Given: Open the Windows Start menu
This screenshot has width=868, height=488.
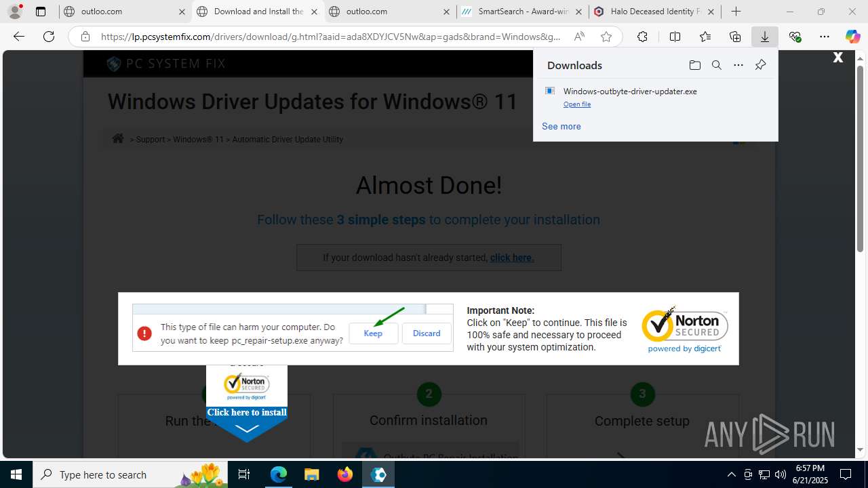Looking at the screenshot, I should pyautogui.click(x=16, y=474).
